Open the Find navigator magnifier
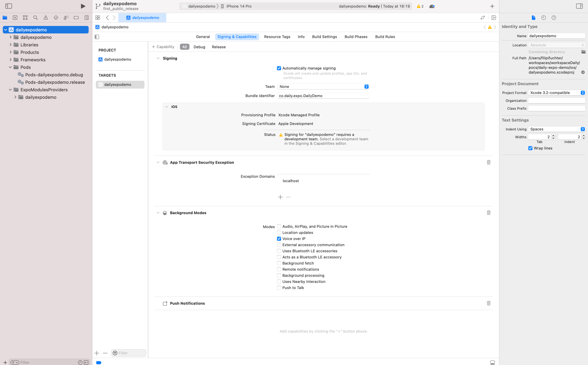This screenshot has height=365, width=588. 35,18
